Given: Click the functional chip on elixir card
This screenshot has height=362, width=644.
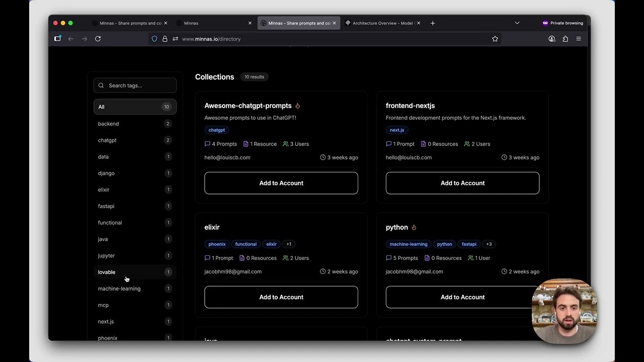Looking at the screenshot, I should (246, 244).
